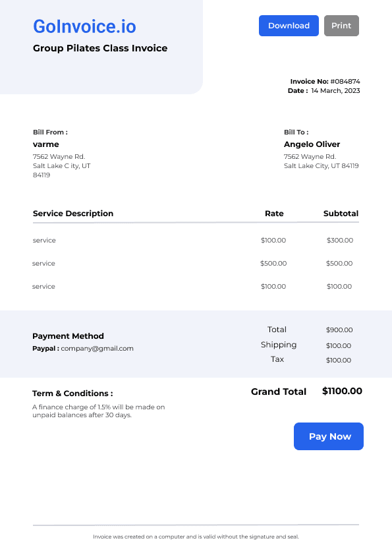This screenshot has height=555, width=392.
Task: Click the Term & Conditions heading
Action: click(x=72, y=394)
